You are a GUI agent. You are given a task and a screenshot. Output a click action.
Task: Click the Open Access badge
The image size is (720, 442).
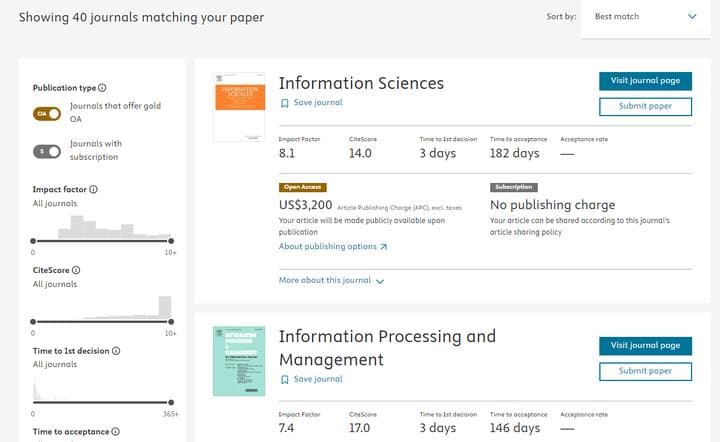(303, 187)
